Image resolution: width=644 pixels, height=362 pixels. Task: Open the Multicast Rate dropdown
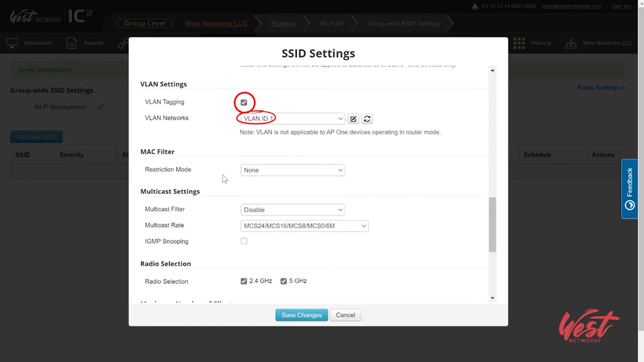[304, 226]
